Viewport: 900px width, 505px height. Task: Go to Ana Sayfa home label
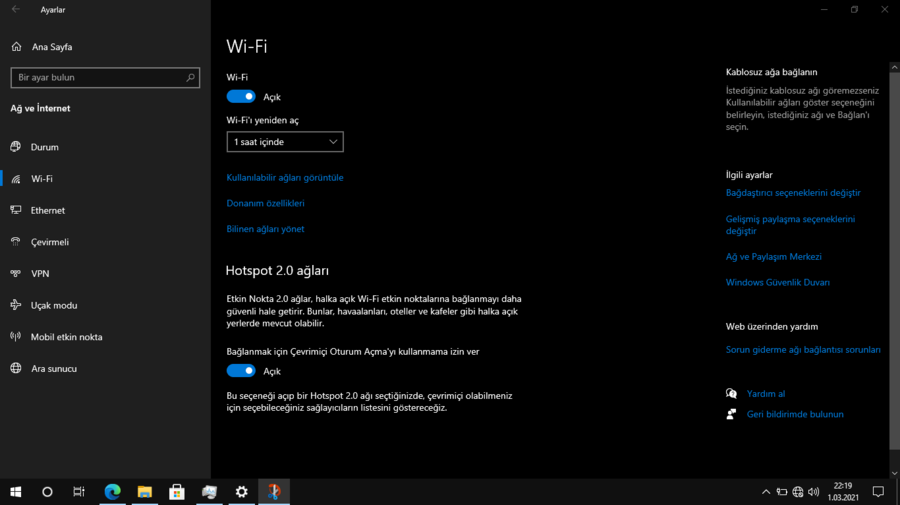pos(52,47)
